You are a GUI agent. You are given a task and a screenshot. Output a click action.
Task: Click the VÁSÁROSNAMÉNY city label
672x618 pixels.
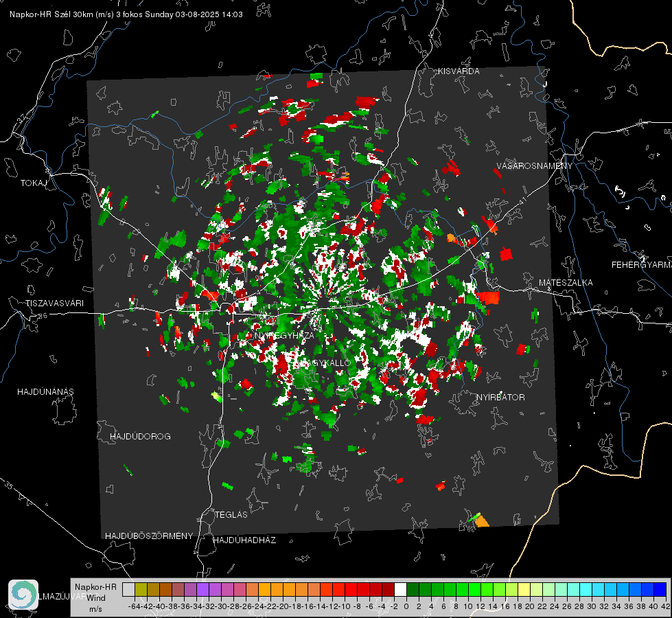535,166
